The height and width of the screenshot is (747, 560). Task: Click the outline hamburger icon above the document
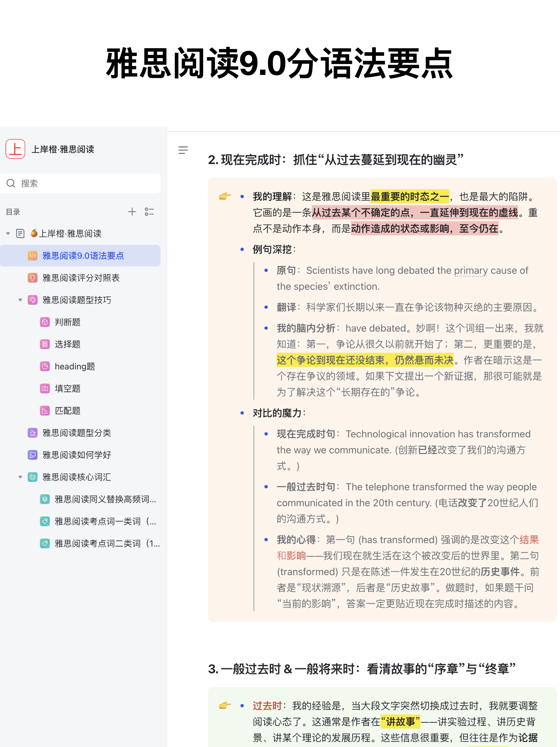[x=183, y=150]
